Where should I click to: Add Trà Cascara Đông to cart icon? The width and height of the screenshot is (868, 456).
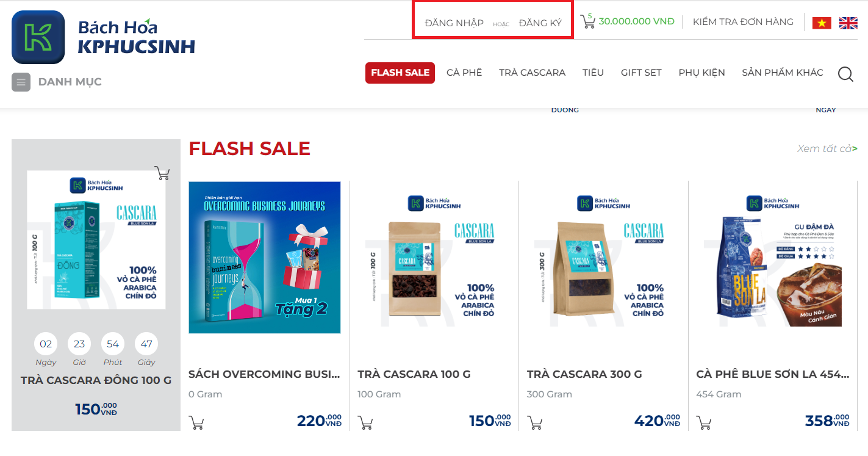tap(162, 173)
